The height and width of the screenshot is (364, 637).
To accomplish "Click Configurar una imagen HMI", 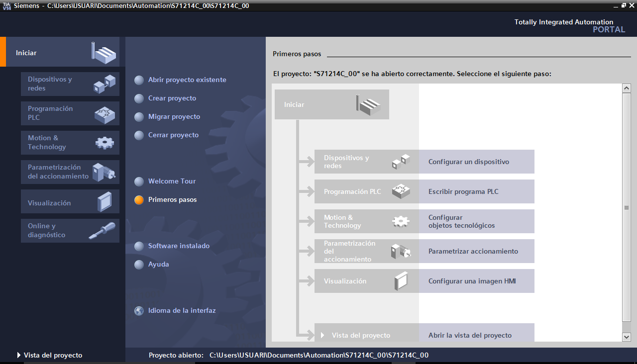I will click(x=472, y=281).
